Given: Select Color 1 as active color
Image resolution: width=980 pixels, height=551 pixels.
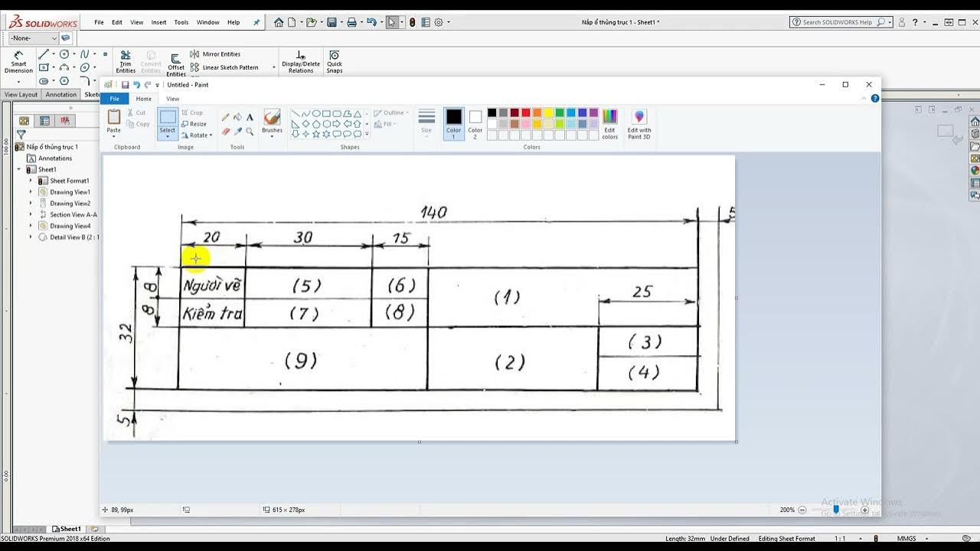Looking at the screenshot, I should point(454,123).
